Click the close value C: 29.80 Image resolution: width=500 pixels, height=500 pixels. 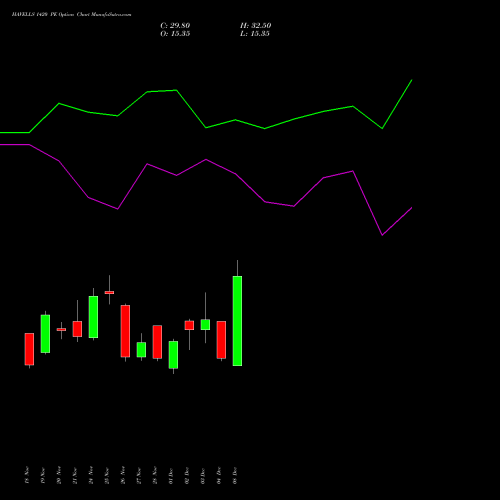pos(175,26)
